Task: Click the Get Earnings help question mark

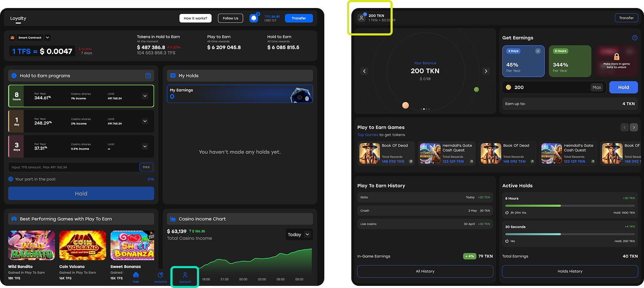Action: click(635, 38)
